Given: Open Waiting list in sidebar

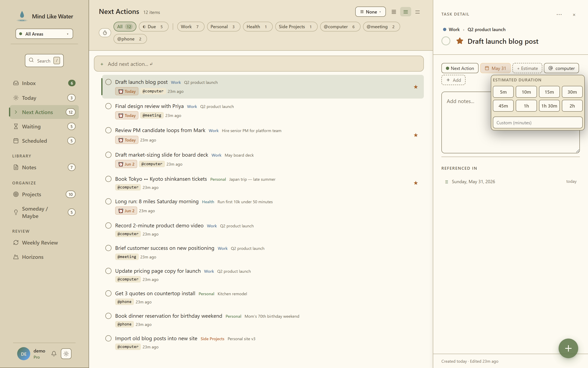Looking at the screenshot, I should tap(44, 126).
